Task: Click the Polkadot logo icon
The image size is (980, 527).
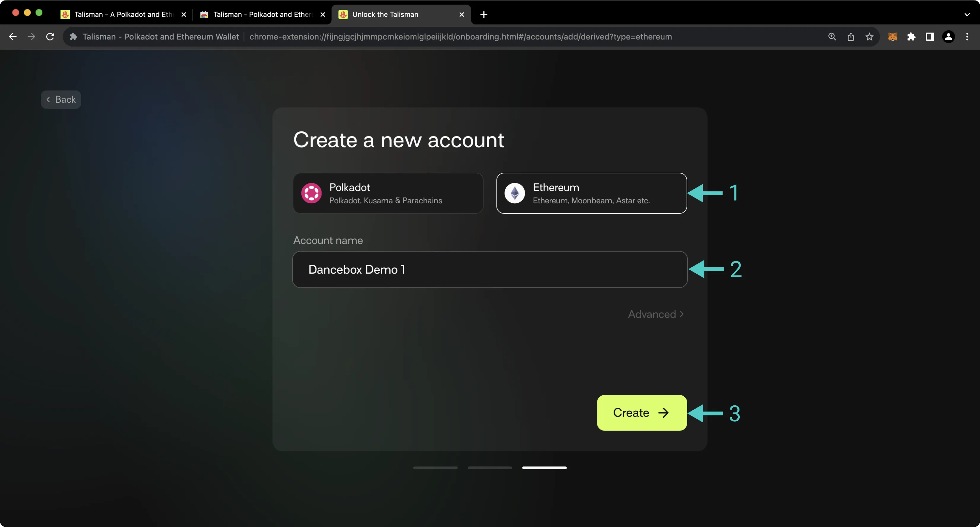Action: [311, 193]
